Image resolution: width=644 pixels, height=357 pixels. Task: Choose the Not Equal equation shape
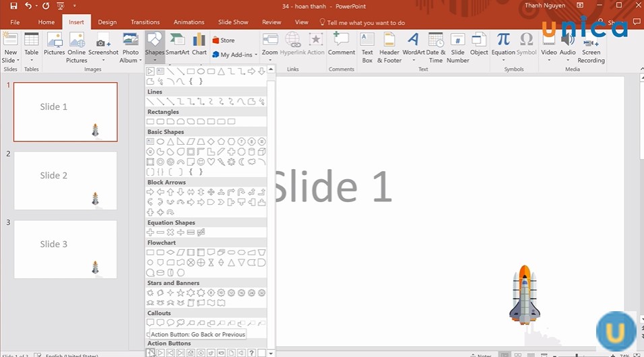pyautogui.click(x=201, y=232)
